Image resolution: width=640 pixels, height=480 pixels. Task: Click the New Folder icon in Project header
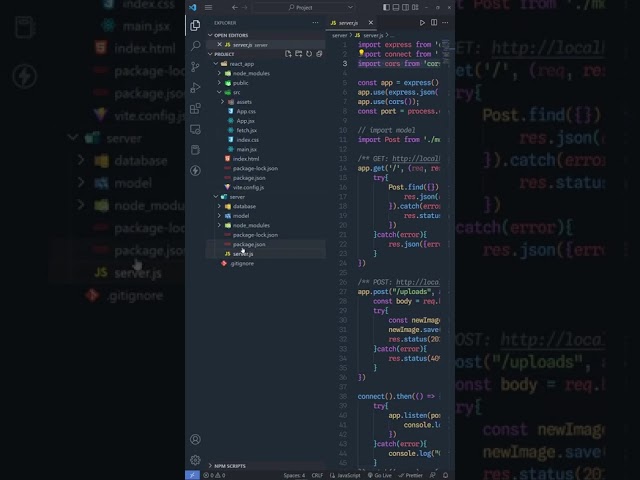tap(298, 54)
